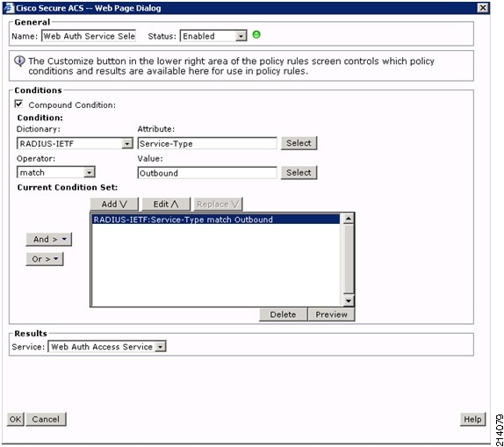Expand the Dictionary dropdown RADIUS-IETF
The height and width of the screenshot is (447, 504).
75,143
